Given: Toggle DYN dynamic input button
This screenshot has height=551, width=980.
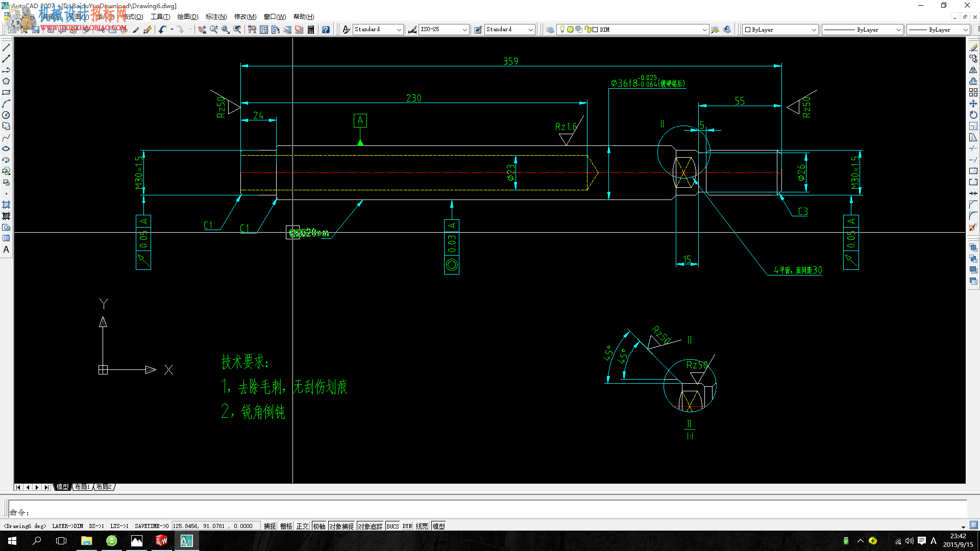Looking at the screenshot, I should click(x=407, y=526).
